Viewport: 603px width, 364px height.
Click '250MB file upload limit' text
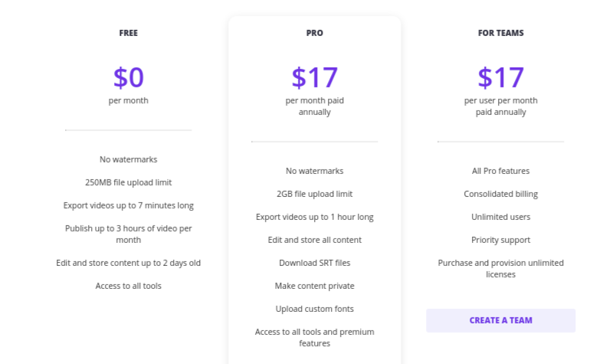pos(129,182)
